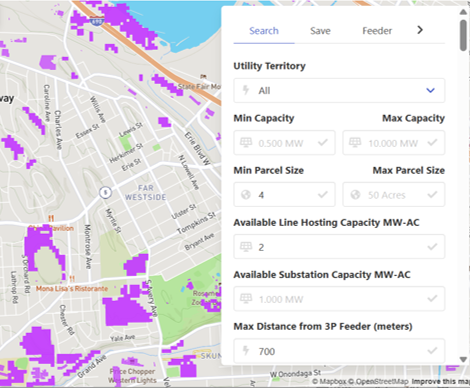
Task: Click the Utility Territory dropdown chevron
Action: (430, 90)
